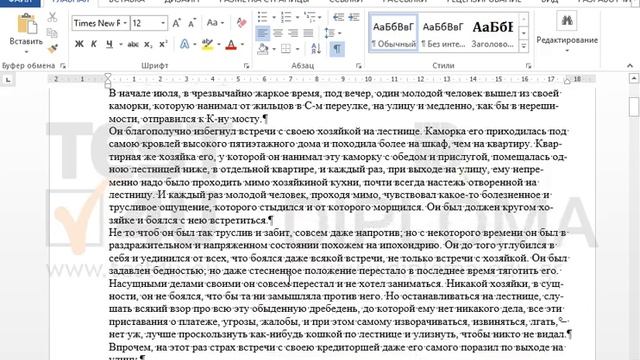
Task: Open the Стили (Styles) pane launcher
Action: 529,66
